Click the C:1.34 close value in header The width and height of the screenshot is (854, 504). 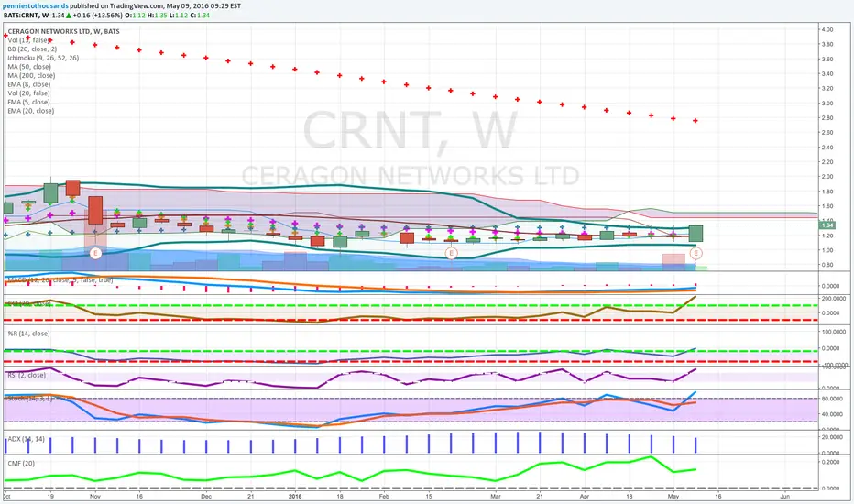click(x=200, y=16)
